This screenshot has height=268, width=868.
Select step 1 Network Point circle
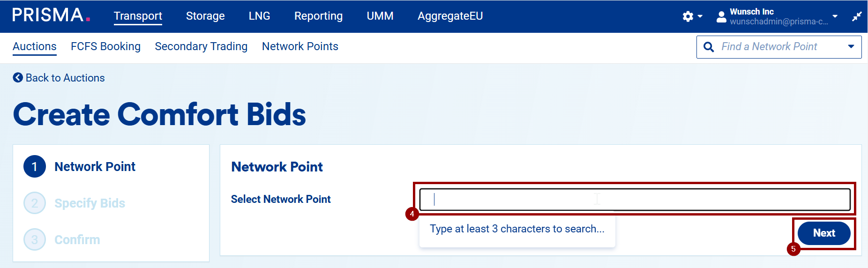35,166
